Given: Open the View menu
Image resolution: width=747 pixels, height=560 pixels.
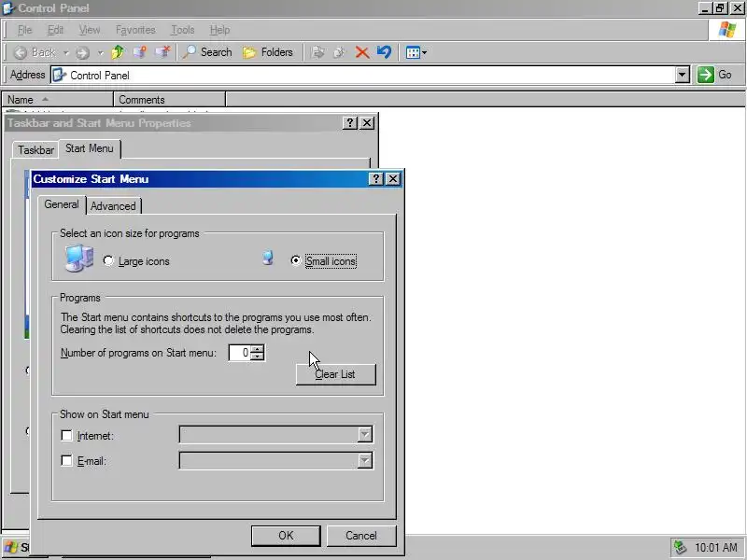Looking at the screenshot, I should pos(90,30).
